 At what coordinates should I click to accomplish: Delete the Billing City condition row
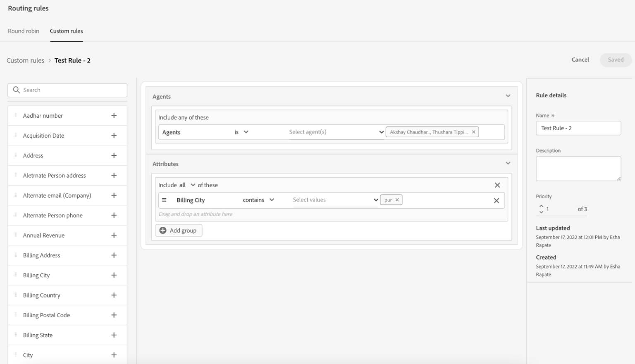tap(497, 200)
